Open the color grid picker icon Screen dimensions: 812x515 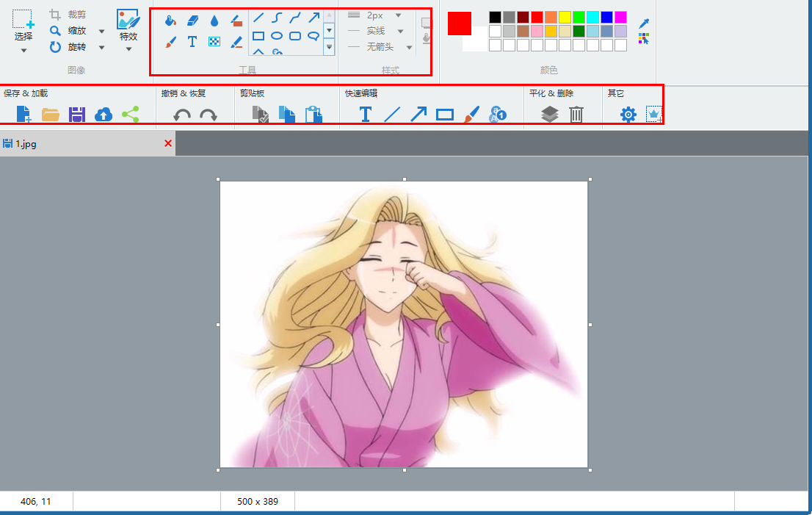pos(644,39)
